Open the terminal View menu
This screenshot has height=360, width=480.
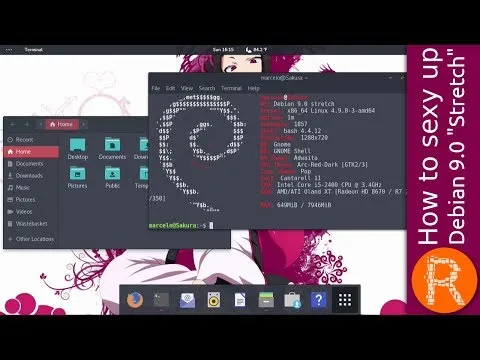pos(187,88)
